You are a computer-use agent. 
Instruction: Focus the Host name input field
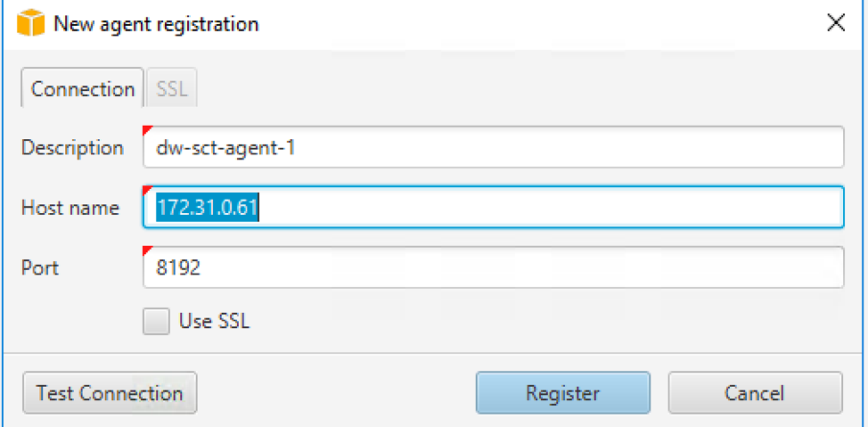[x=493, y=207]
